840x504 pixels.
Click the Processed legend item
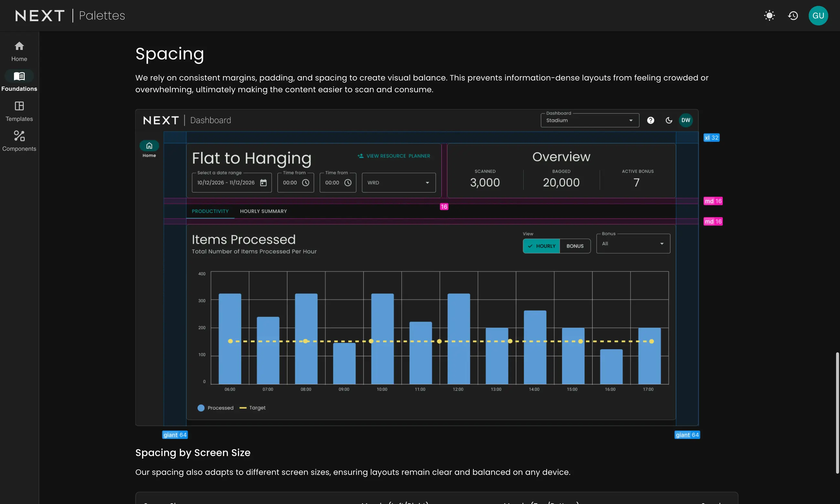[x=215, y=408]
